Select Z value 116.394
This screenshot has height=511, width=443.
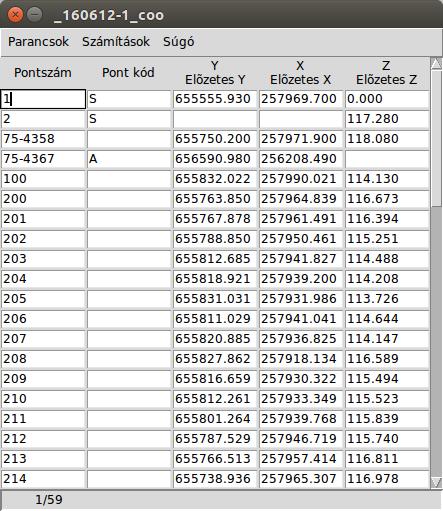click(387, 219)
